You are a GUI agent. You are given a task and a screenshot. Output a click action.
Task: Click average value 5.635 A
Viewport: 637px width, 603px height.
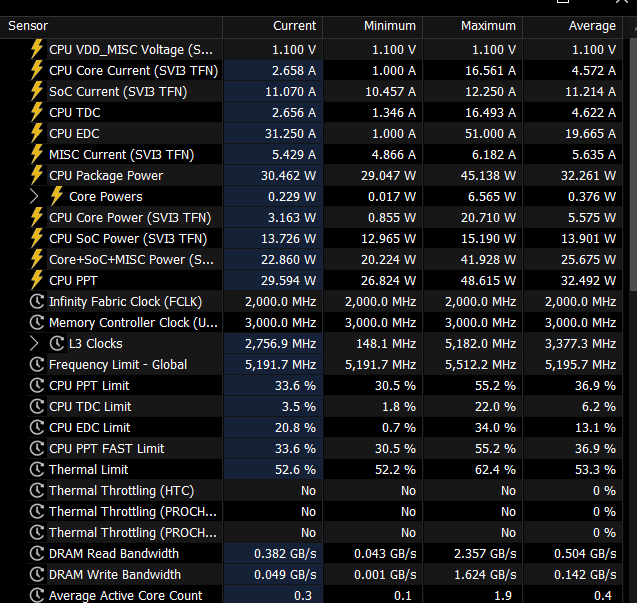coord(594,155)
